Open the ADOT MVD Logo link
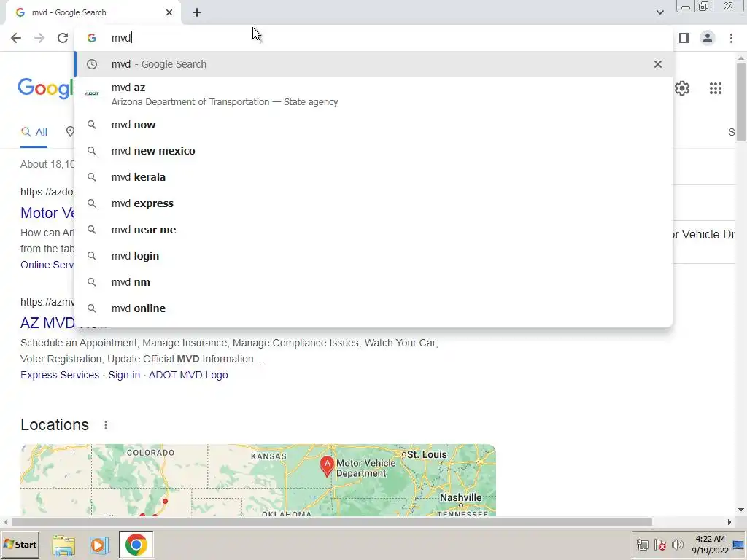 [188, 376]
